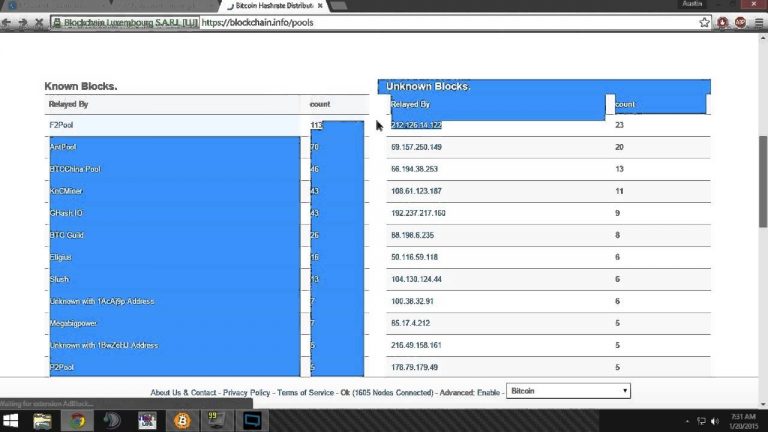Open the Chrome hamburger menu
Screen dimensions: 768x432
click(x=759, y=23)
